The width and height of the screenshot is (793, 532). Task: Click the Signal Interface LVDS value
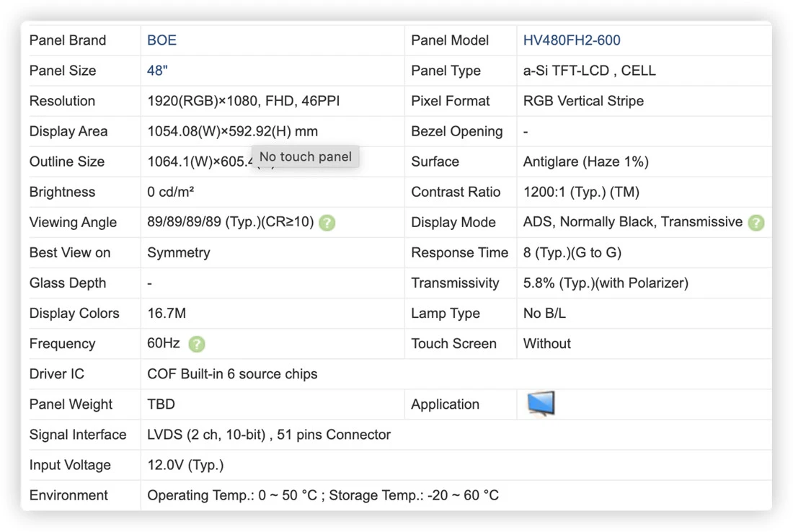[269, 435]
